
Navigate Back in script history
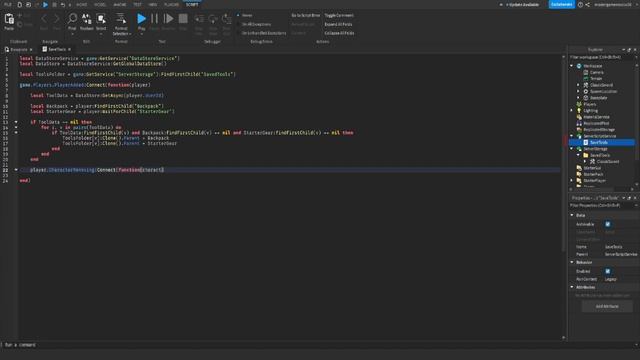(x=44, y=19)
